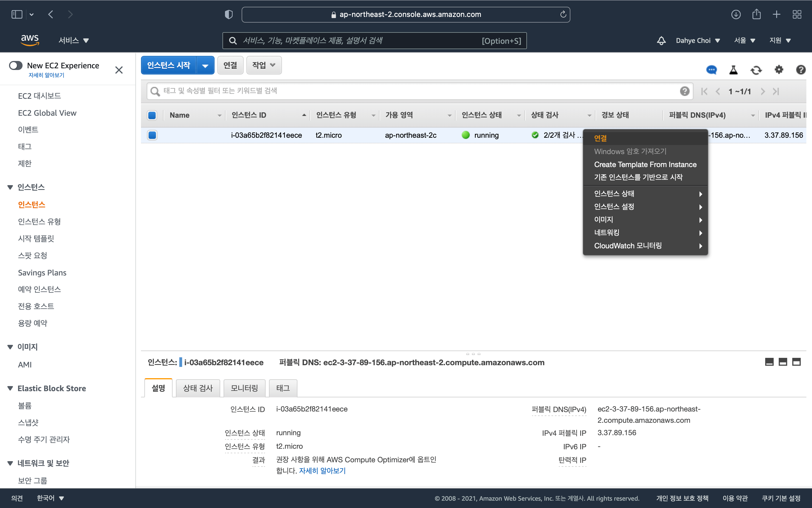This screenshot has height=508, width=812.
Task: Open the Dahye Choi account menu
Action: pos(698,41)
